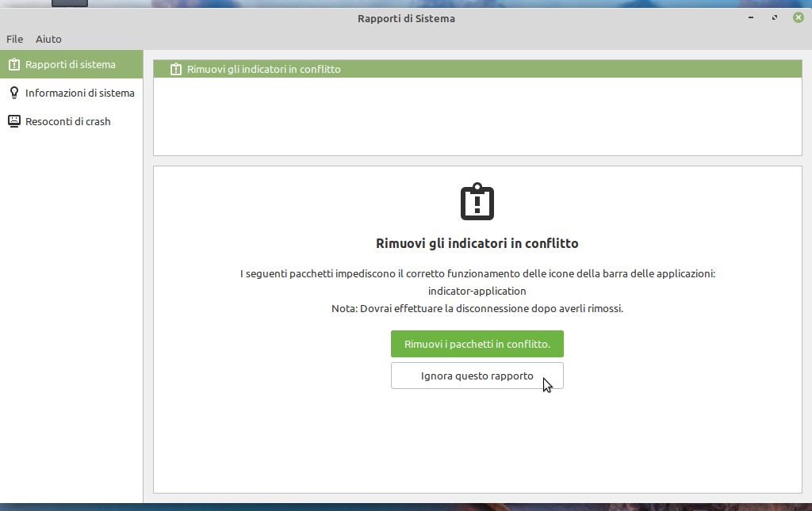Open the File menu
The image size is (812, 511).
coord(14,39)
